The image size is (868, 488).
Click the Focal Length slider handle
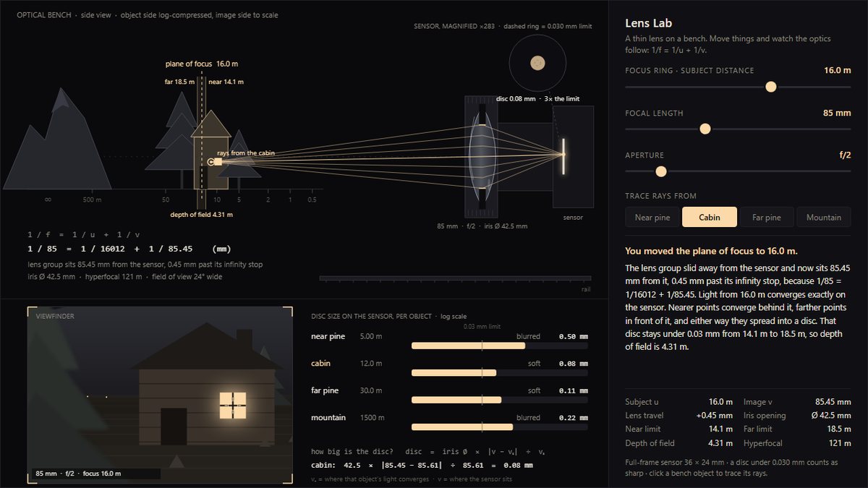(705, 129)
